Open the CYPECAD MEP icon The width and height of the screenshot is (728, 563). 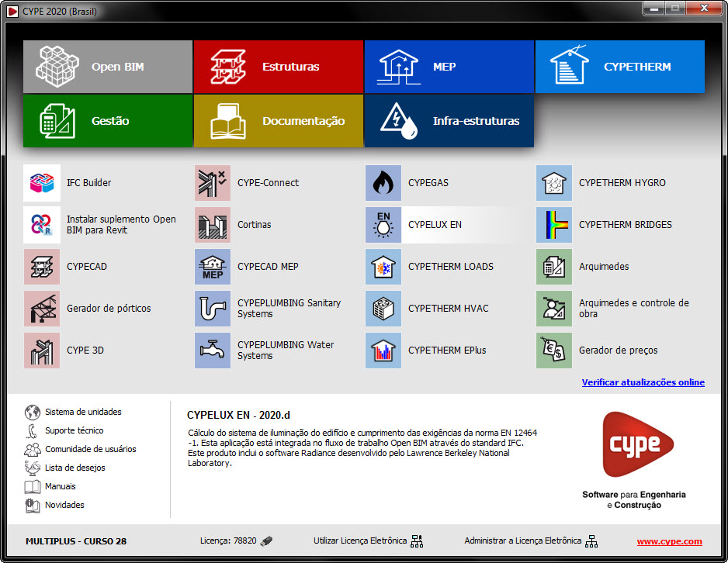point(213,267)
